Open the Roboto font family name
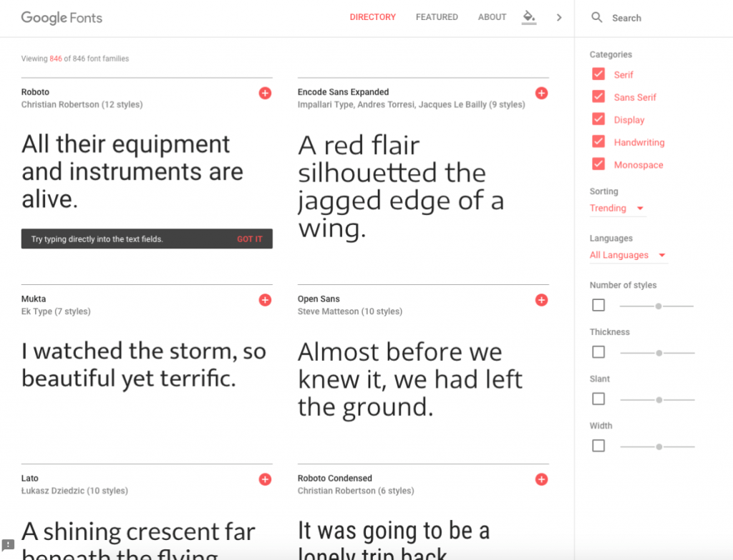This screenshot has height=560, width=733. pos(35,92)
